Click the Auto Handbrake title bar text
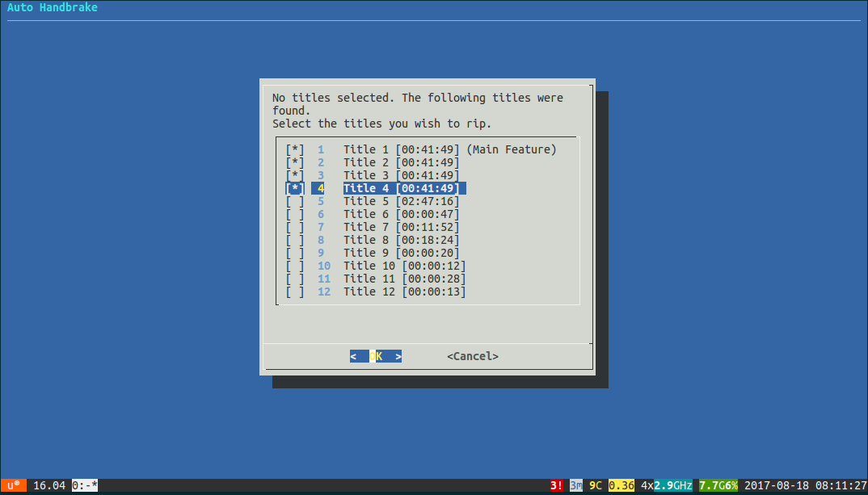 click(52, 7)
